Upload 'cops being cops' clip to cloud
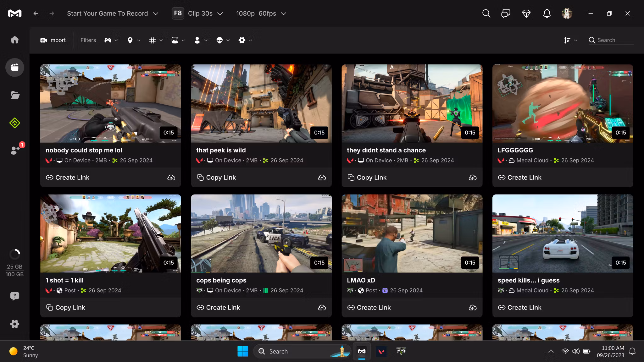The image size is (644, 362). (322, 308)
